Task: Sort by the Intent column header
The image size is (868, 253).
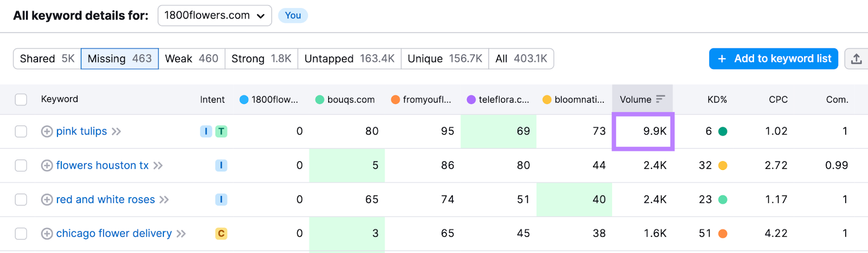Action: (x=212, y=99)
